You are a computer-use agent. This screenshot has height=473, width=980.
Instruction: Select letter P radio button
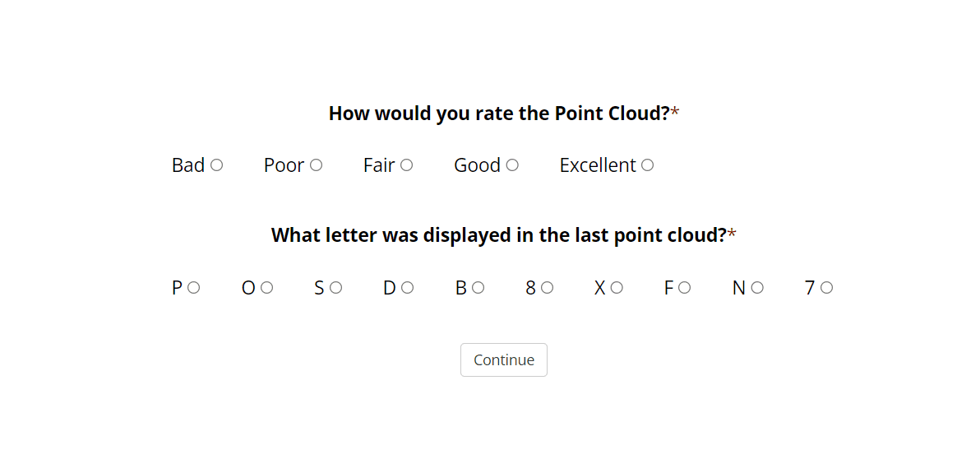coord(193,288)
